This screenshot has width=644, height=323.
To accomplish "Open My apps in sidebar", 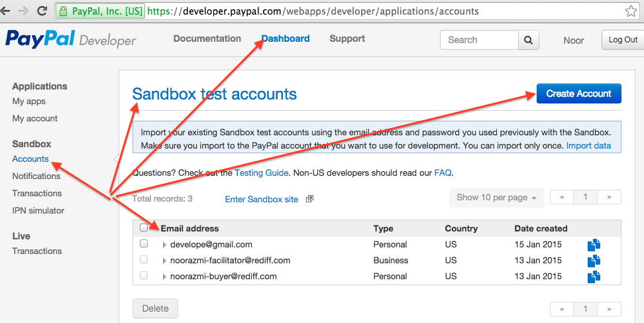I will pyautogui.click(x=28, y=101).
